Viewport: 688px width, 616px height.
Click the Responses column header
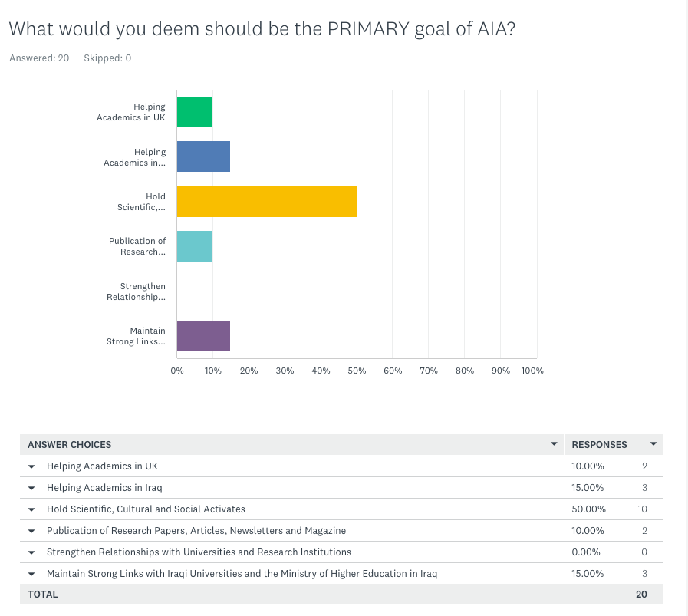pyautogui.click(x=599, y=445)
